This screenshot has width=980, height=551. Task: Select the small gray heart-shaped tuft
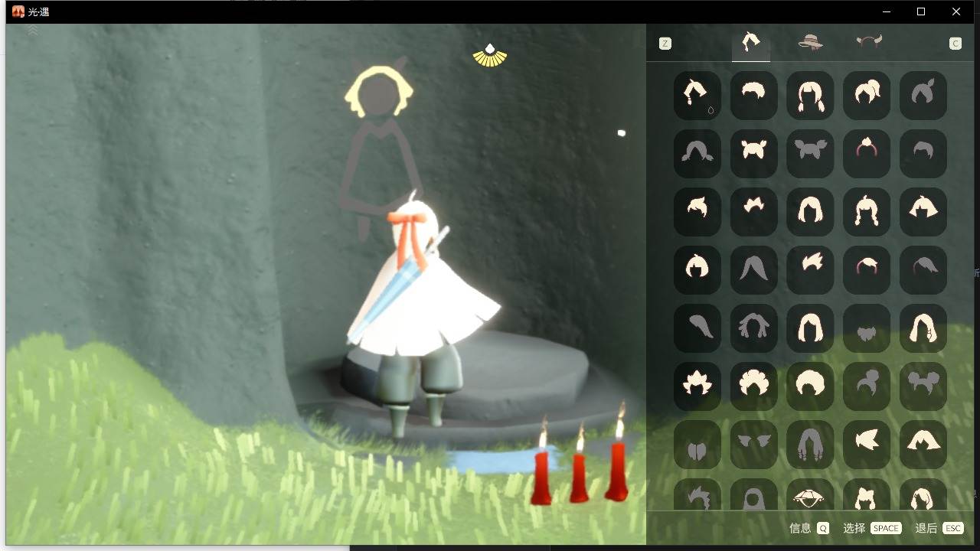coord(867,328)
